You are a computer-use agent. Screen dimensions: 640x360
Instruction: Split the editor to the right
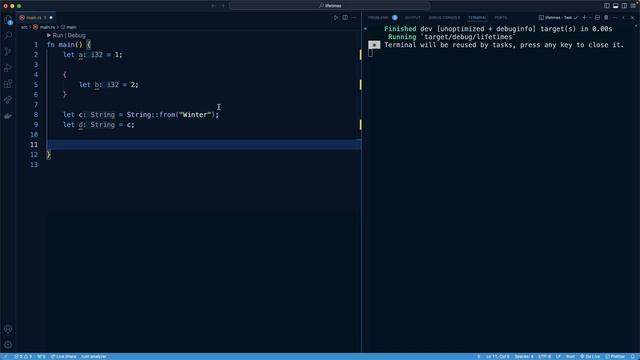345,18
